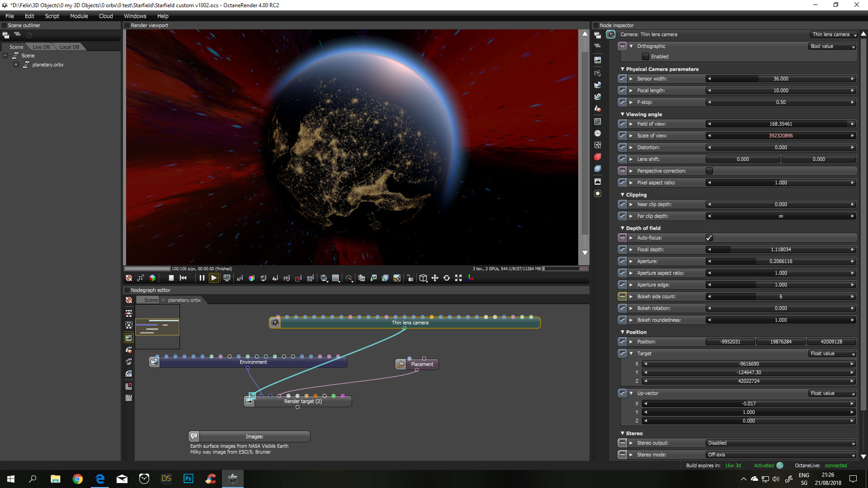
Task: Enable the Orthographic checkbox
Action: pyautogui.click(x=646, y=56)
